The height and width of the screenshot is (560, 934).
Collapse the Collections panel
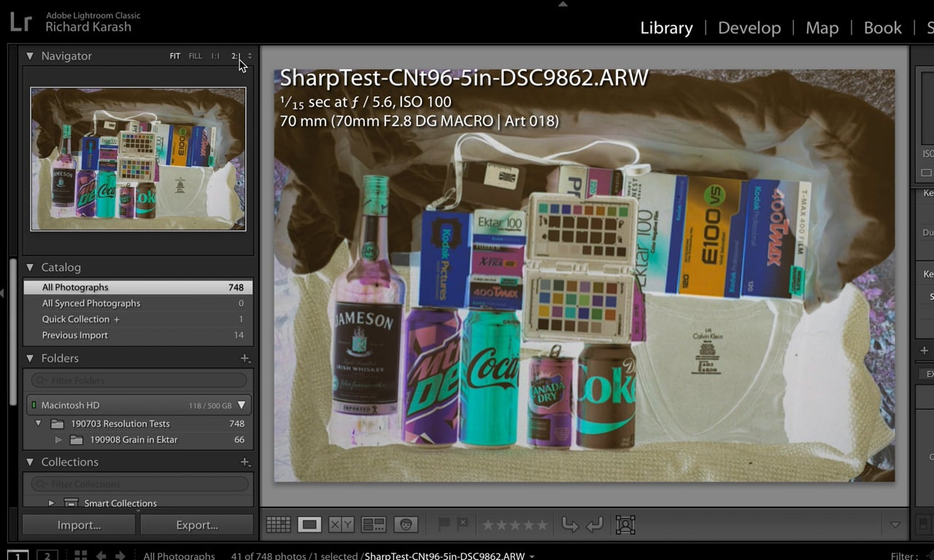pyautogui.click(x=30, y=462)
